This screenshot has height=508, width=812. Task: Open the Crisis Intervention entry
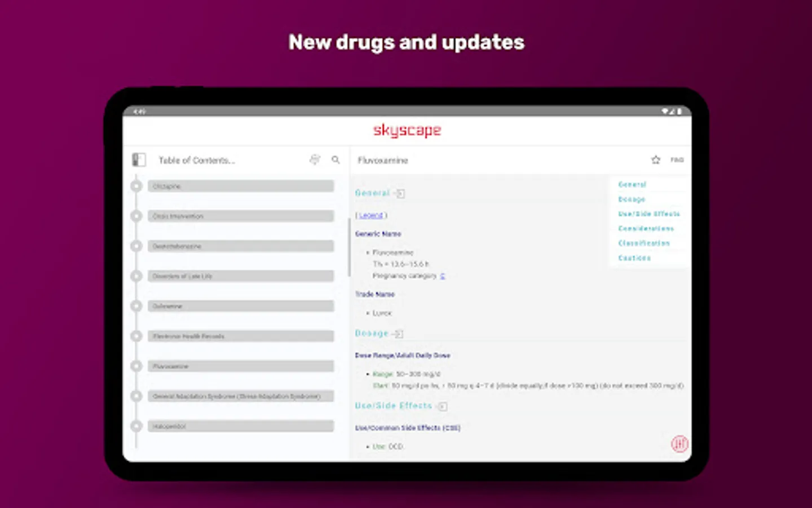tap(241, 216)
